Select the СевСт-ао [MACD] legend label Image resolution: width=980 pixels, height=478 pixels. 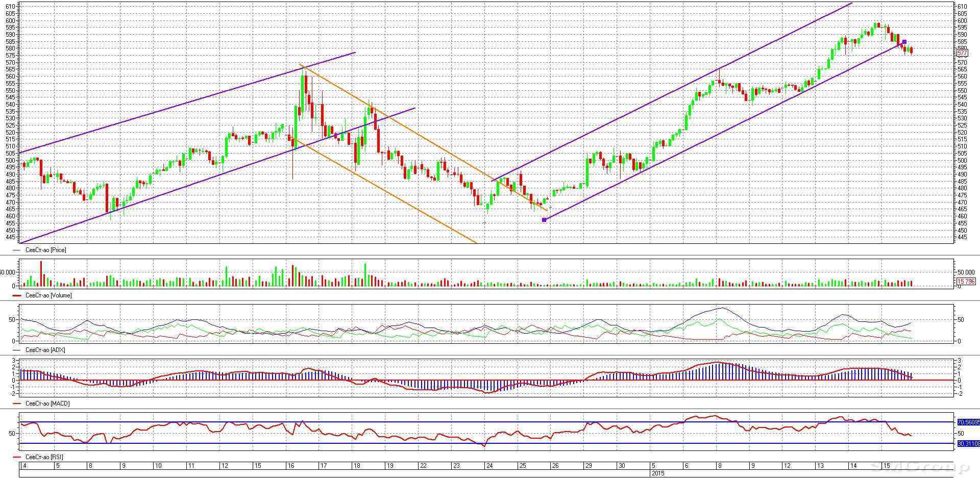[x=47, y=404]
